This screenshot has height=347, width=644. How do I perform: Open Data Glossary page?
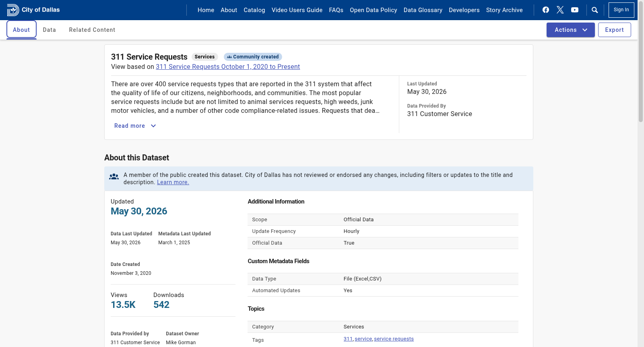coord(423,10)
